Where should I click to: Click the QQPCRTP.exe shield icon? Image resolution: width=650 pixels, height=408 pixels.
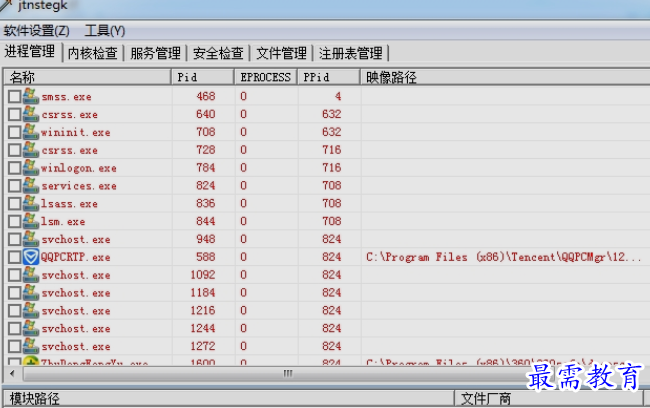pos(31,257)
